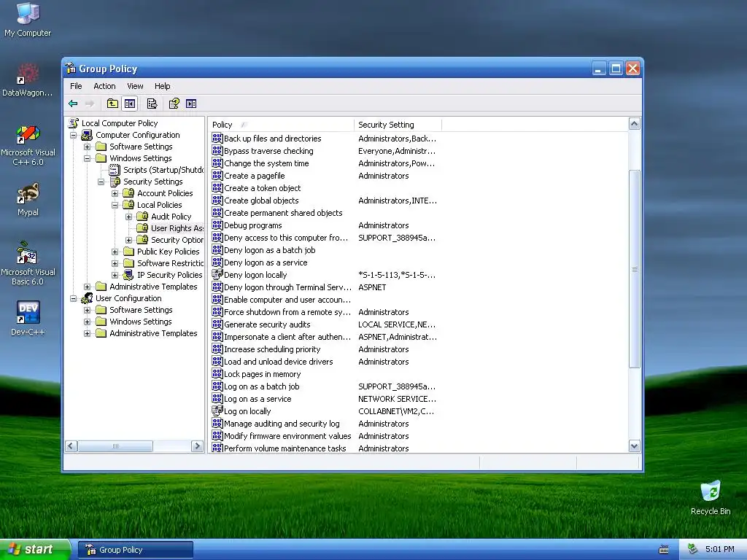The height and width of the screenshot is (560, 747).
Task: Select the 'Change the system time' policy
Action: click(266, 163)
